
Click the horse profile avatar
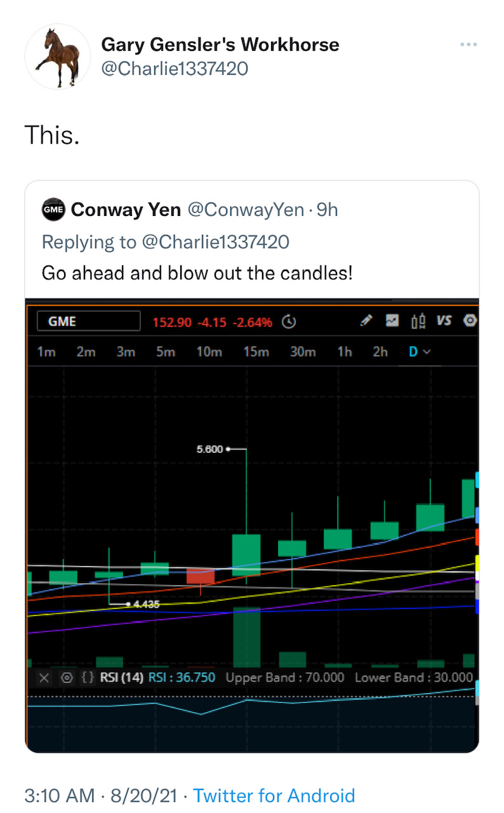point(58,57)
